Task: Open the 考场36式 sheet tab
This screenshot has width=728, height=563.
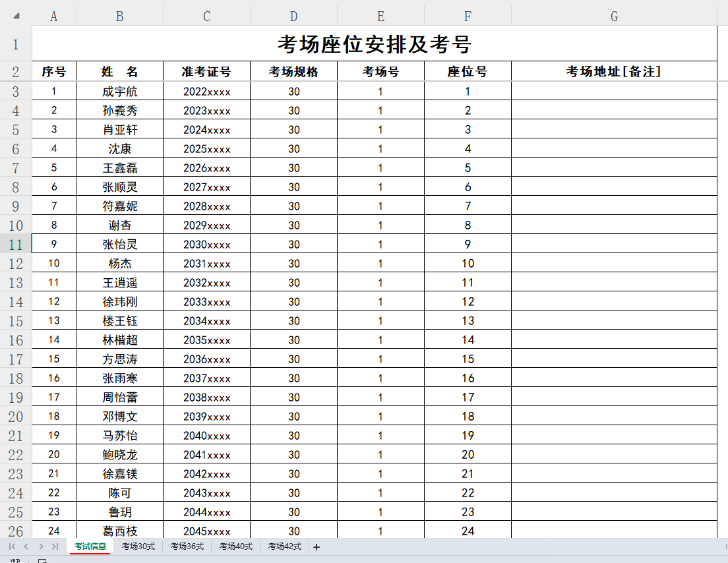Action: (x=187, y=547)
